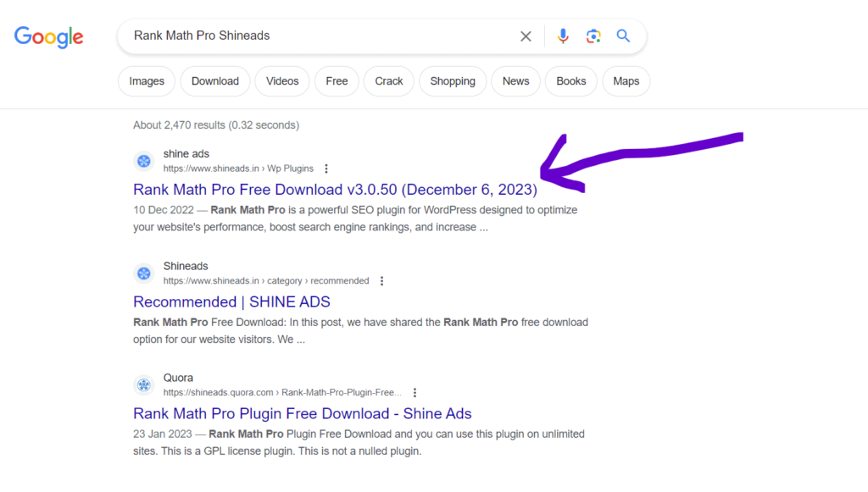Open more options for shine ads result

coord(326,169)
